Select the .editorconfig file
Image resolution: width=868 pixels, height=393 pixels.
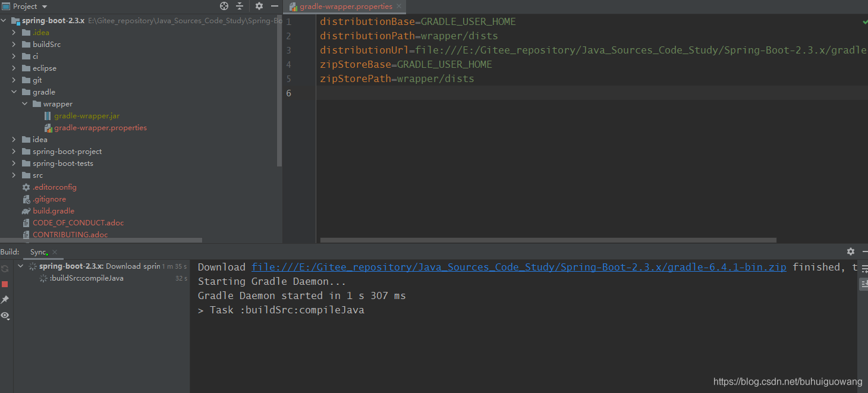55,187
